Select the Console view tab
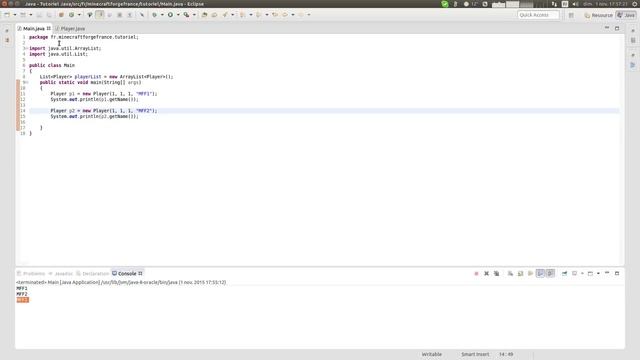This screenshot has height=360, width=640. coord(127,273)
